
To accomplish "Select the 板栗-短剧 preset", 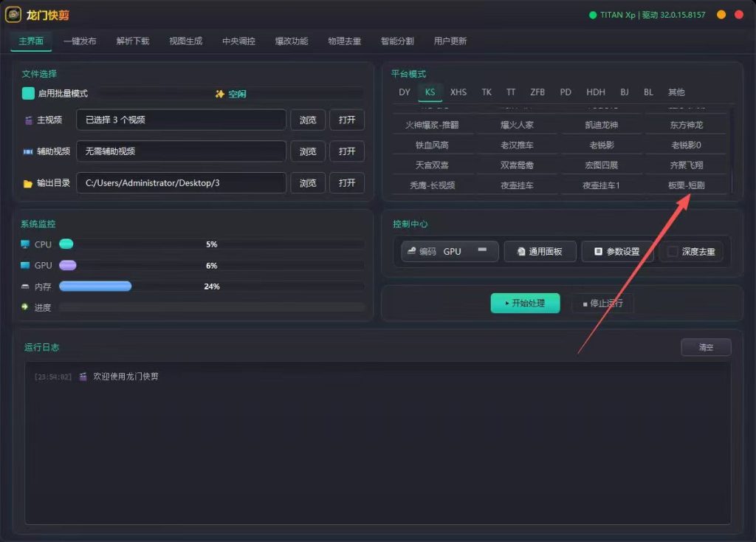I will (x=686, y=185).
